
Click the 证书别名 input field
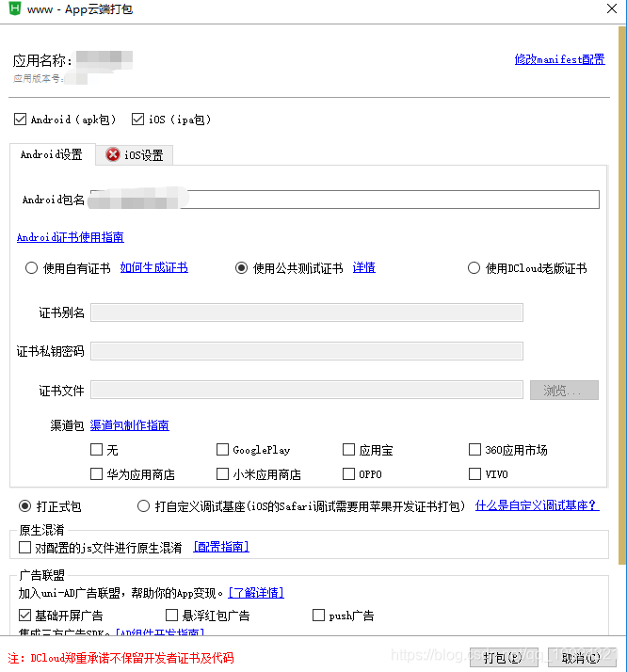[x=306, y=312]
